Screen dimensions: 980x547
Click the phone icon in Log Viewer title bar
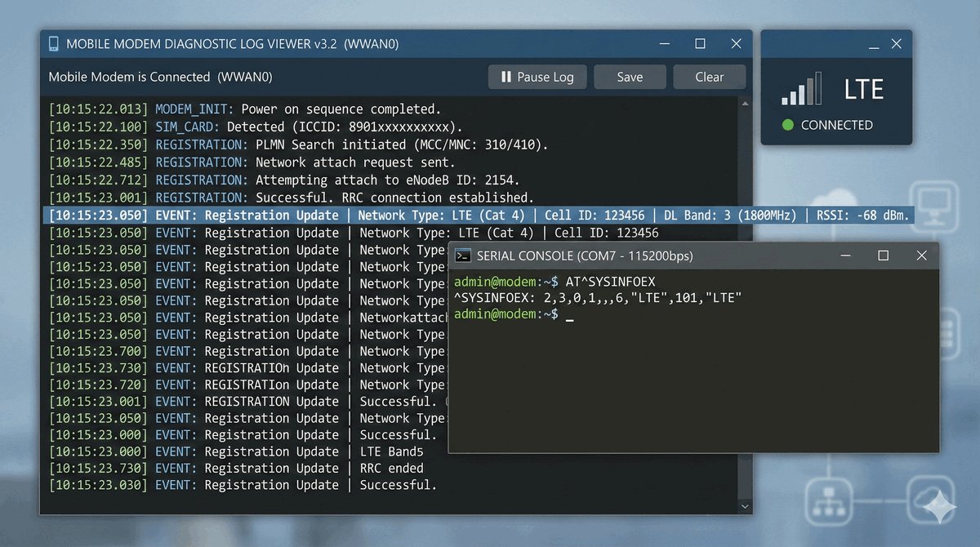[54, 44]
